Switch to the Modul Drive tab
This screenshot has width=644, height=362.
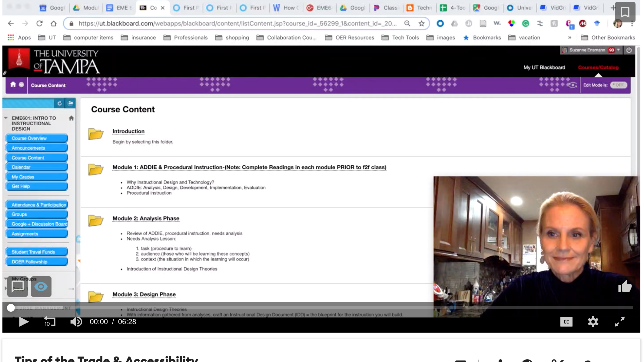[86, 8]
